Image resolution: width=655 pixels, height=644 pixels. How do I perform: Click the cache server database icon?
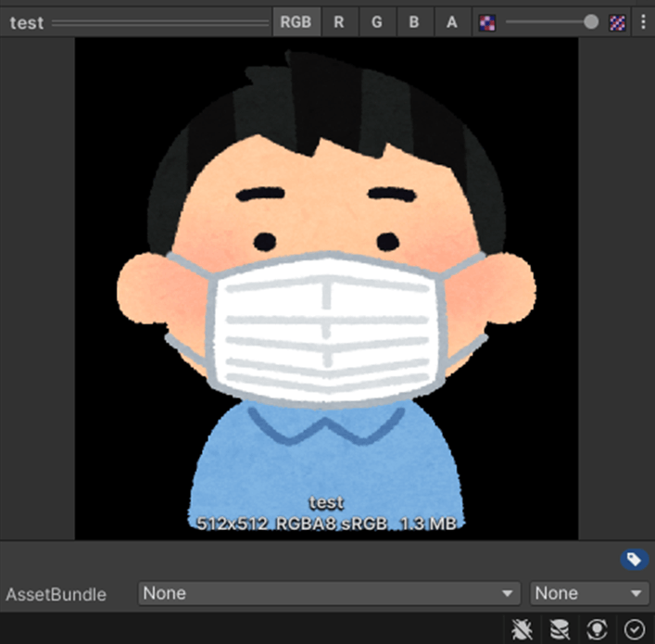coord(560,629)
